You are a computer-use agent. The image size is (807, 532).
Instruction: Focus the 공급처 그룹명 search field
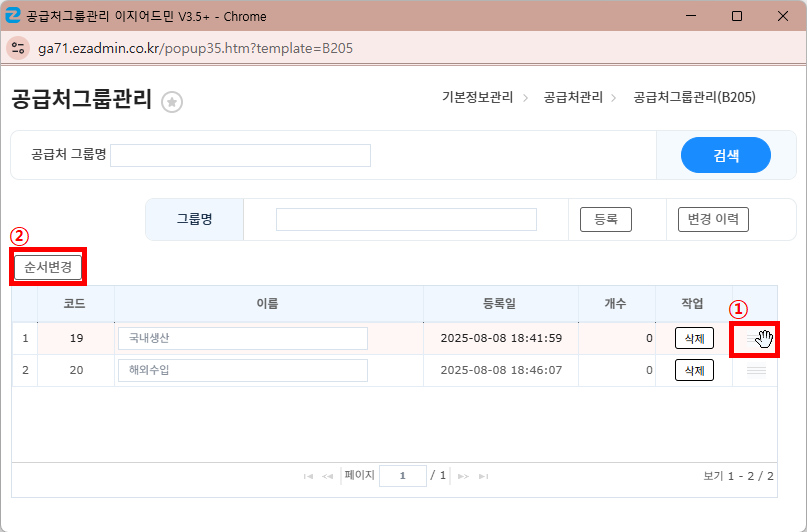(x=240, y=155)
